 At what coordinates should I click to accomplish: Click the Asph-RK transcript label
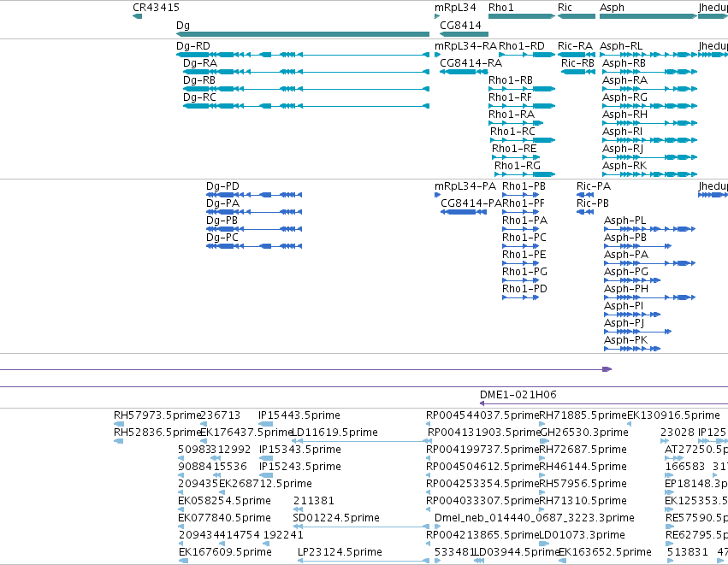[x=624, y=166]
